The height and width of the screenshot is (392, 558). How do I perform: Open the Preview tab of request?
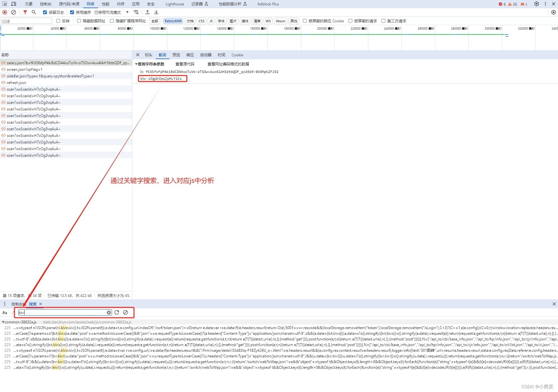176,55
